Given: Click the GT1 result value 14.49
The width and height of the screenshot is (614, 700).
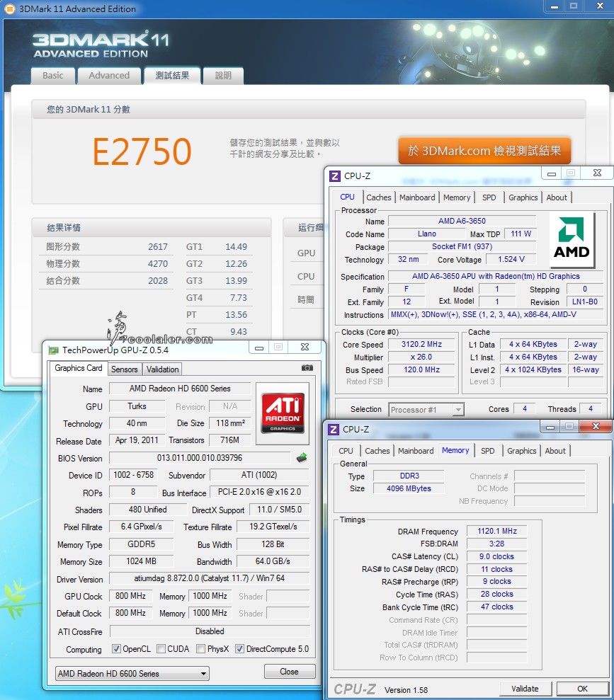Looking at the screenshot, I should (x=237, y=246).
